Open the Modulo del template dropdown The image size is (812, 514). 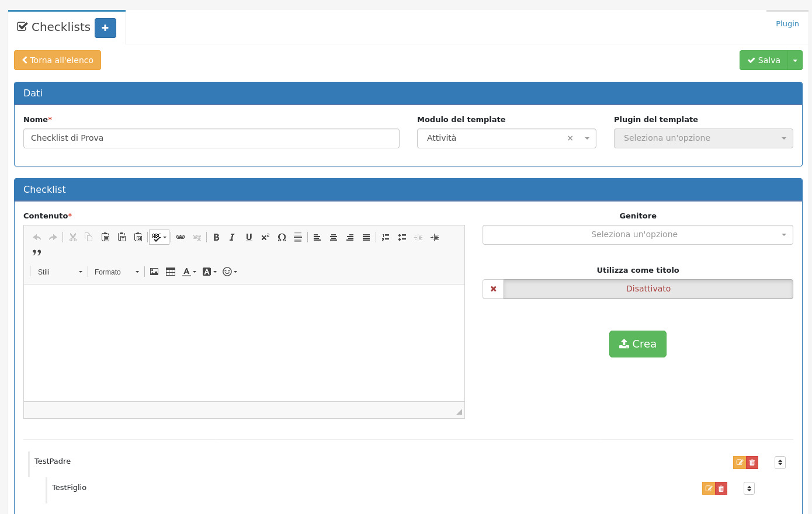[x=506, y=138]
